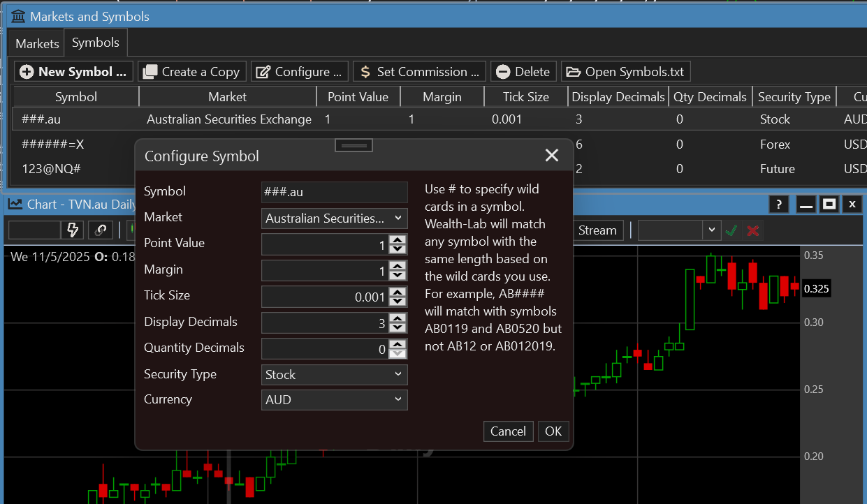Screen dimensions: 867x504
Task: Click the Symbol text field in dialog
Action: pyautogui.click(x=334, y=192)
